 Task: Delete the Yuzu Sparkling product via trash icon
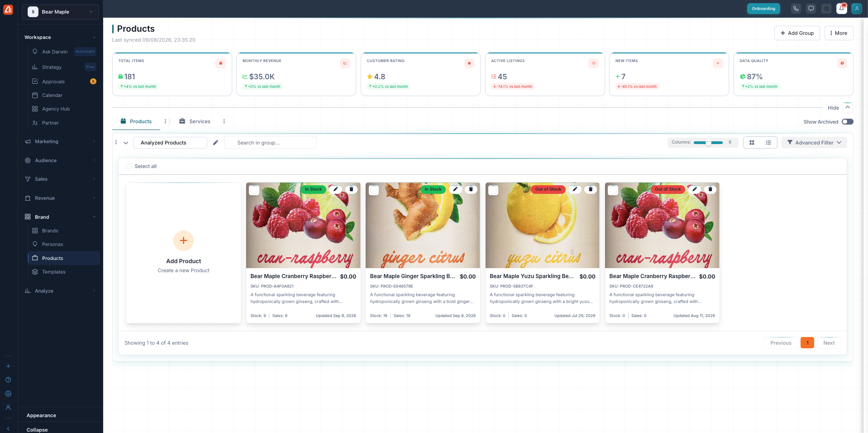591,189
